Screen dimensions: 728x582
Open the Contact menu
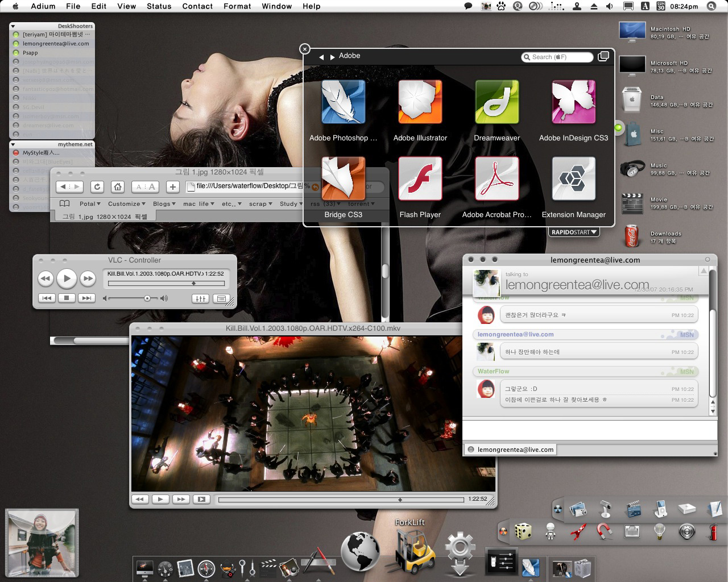coord(197,6)
